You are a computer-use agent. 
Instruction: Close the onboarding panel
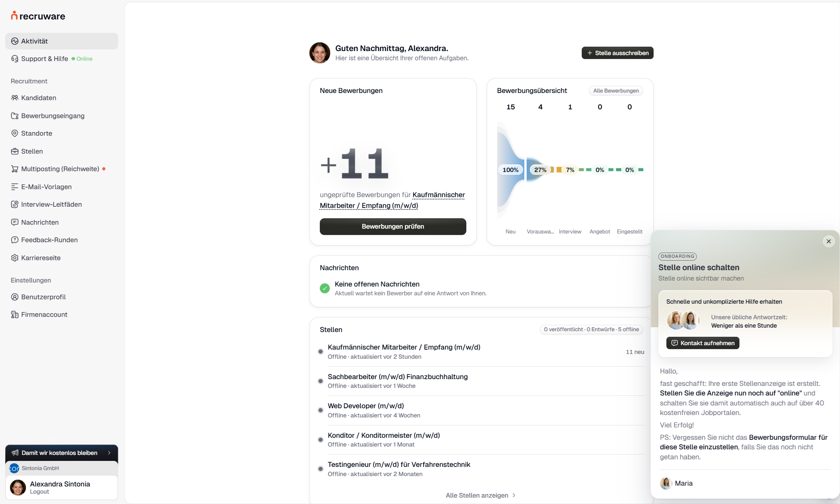coord(828,241)
